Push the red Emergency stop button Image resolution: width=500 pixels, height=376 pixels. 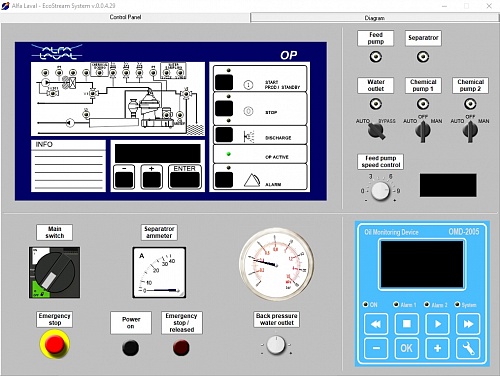55,344
